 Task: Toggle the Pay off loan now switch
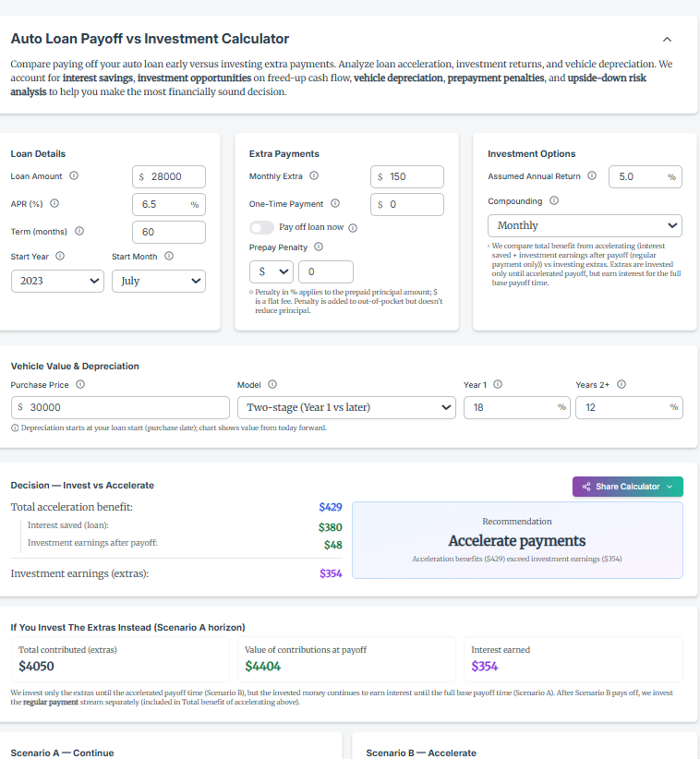(262, 227)
